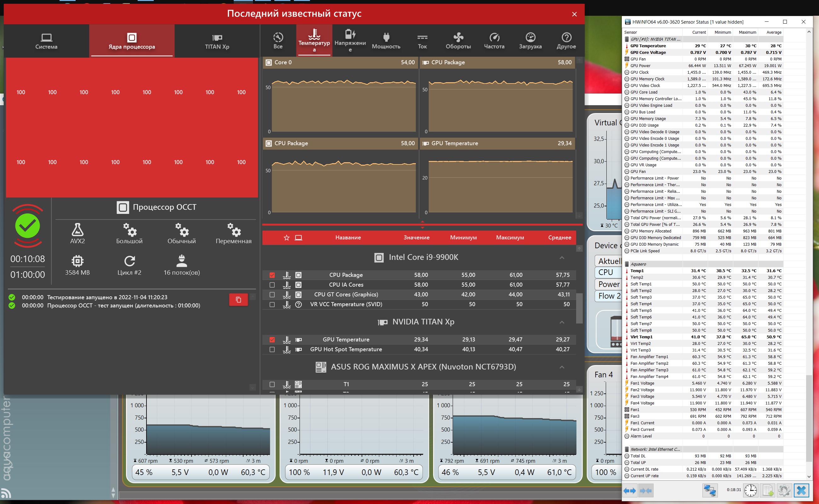Switch to the TITAN Xp tab

coord(217,41)
